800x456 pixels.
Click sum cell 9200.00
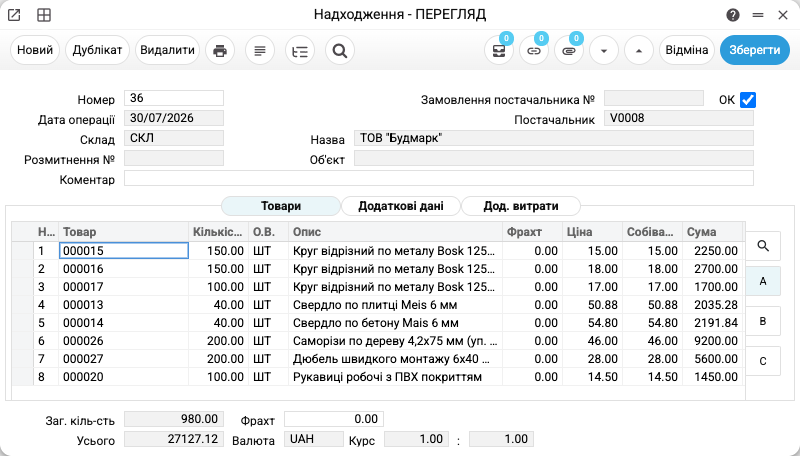(x=712, y=341)
